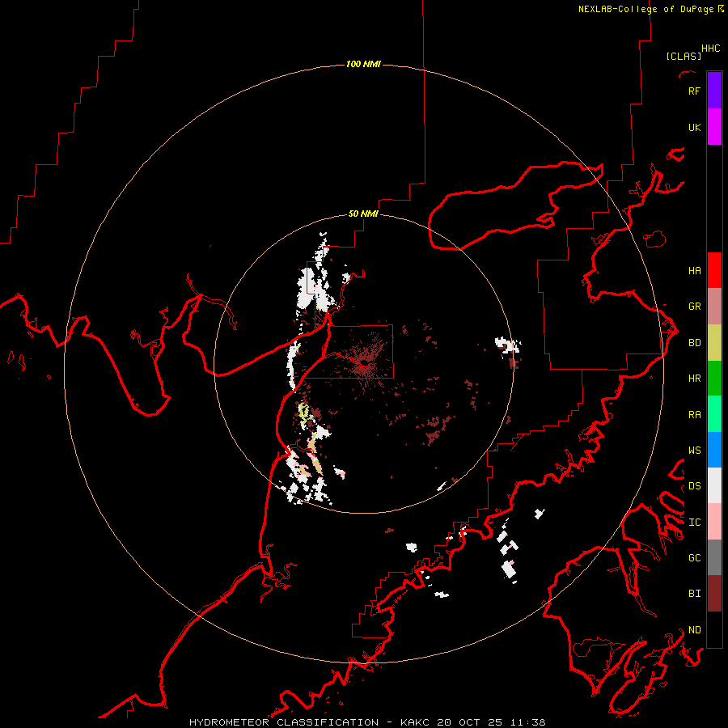Click the GR legend label
The height and width of the screenshot is (728, 728).
tap(694, 307)
